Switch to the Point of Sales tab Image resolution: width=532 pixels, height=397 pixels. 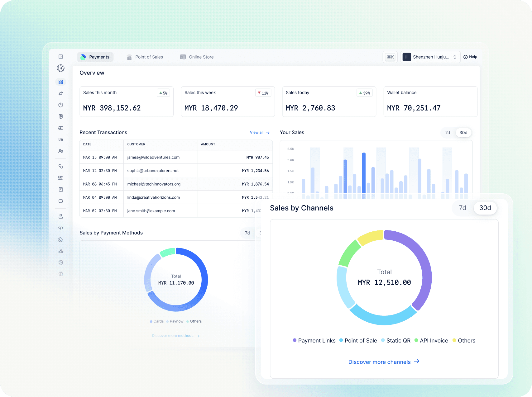click(145, 57)
